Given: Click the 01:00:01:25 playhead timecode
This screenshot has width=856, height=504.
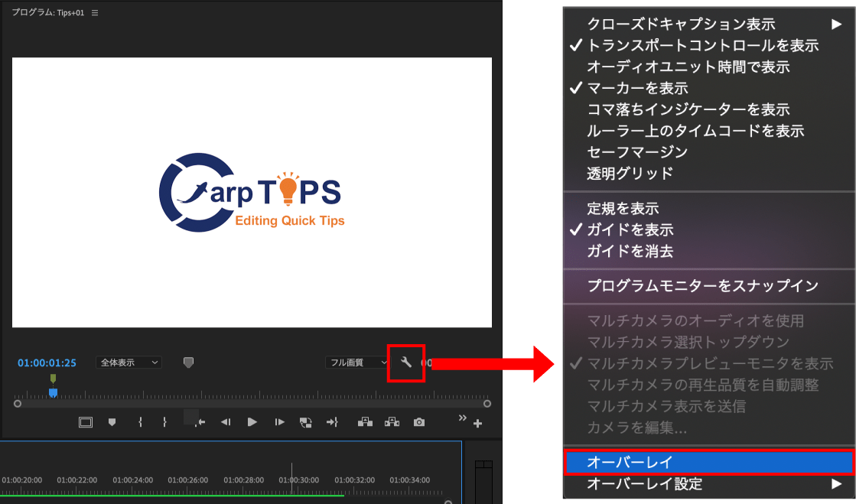Looking at the screenshot, I should pyautogui.click(x=47, y=363).
